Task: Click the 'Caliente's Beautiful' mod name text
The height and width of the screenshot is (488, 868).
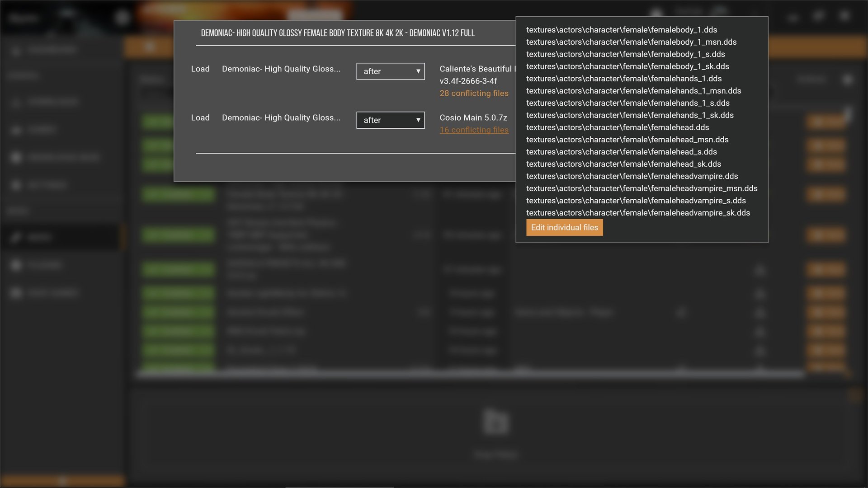Action: click(x=477, y=69)
